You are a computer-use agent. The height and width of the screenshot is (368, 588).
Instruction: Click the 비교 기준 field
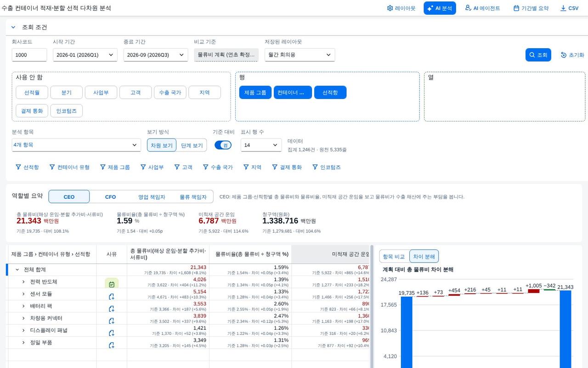pos(226,55)
